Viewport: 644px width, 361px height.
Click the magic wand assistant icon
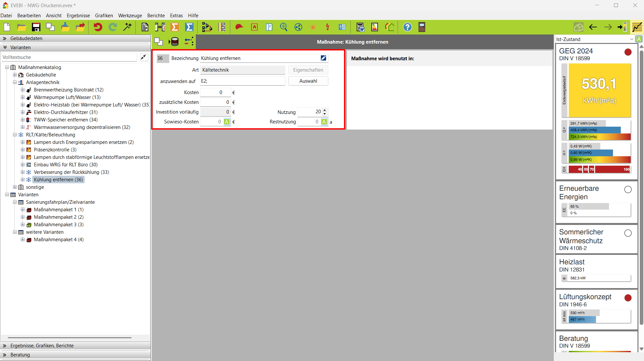(127, 27)
